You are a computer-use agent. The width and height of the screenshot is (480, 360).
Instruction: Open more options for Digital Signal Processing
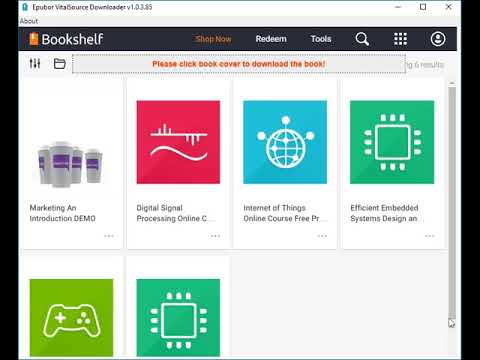point(215,236)
